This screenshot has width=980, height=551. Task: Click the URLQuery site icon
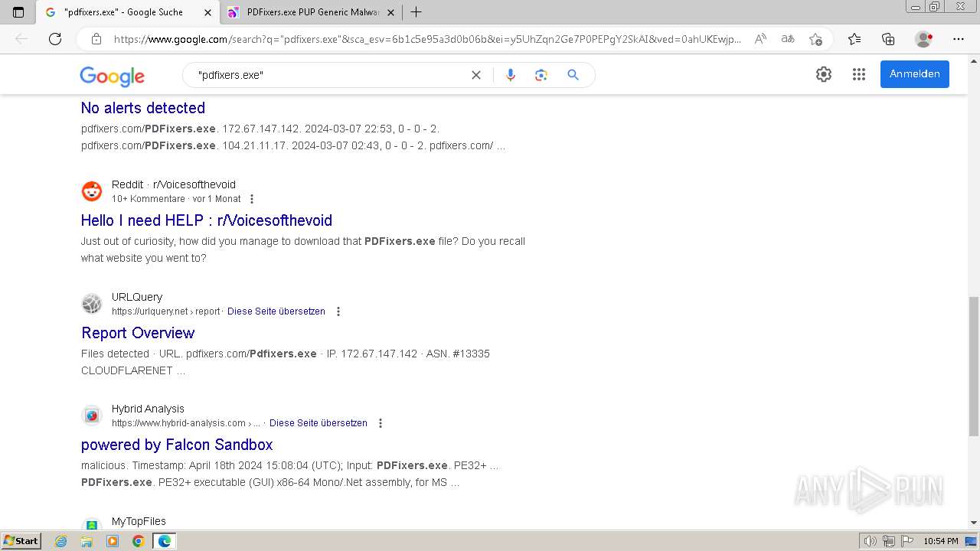click(x=92, y=304)
